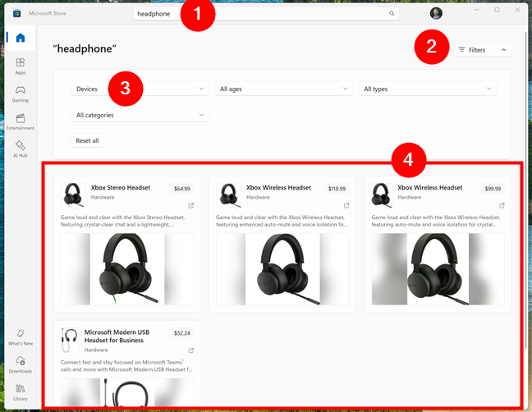Viewport: 532px width, 412px height.
Task: Open the Library section
Action: point(21,392)
